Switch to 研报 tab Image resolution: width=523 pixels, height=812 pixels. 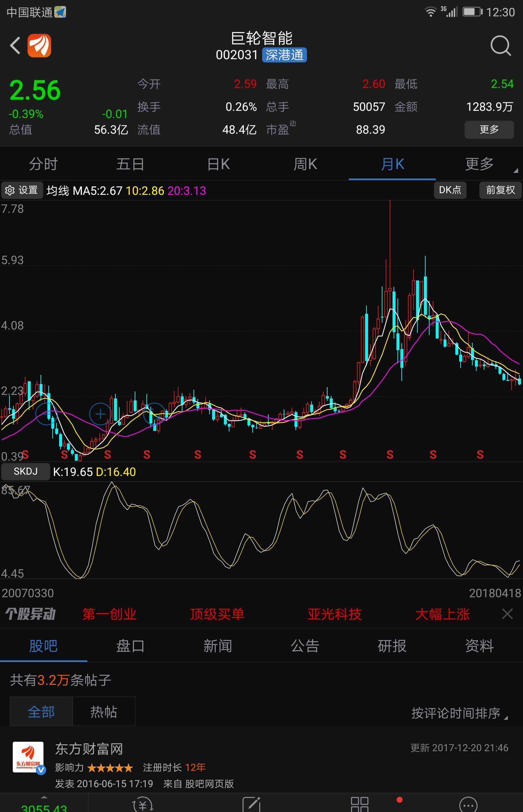[392, 646]
